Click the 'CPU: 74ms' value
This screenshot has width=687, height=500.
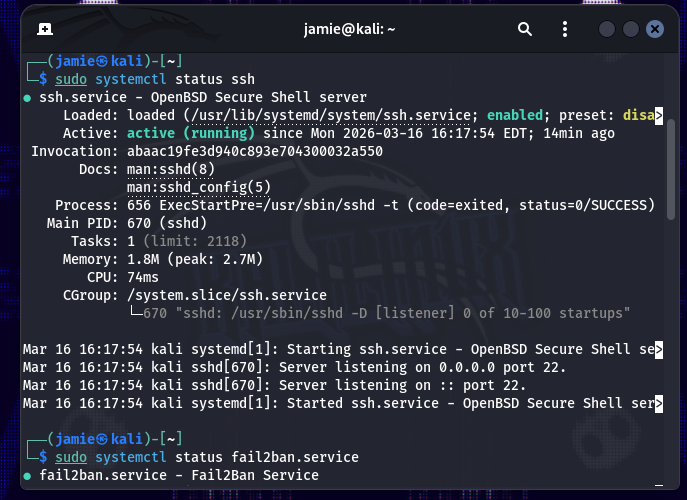coord(143,277)
